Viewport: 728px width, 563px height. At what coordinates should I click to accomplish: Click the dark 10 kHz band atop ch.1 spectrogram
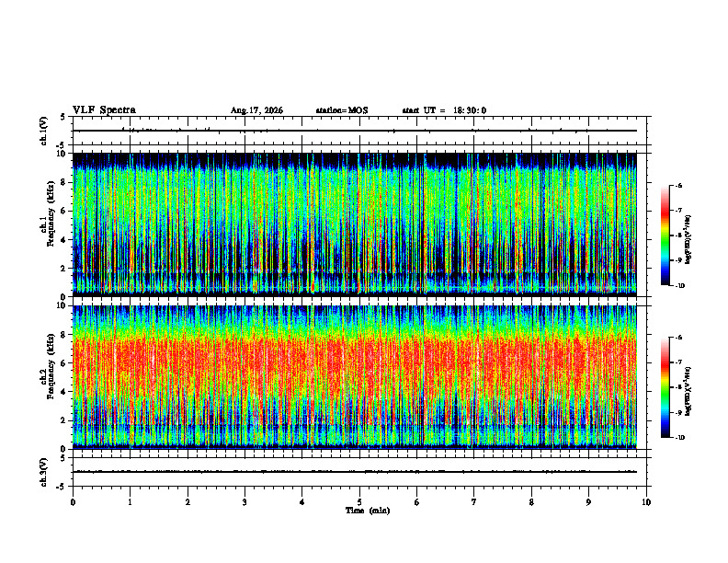355,160
